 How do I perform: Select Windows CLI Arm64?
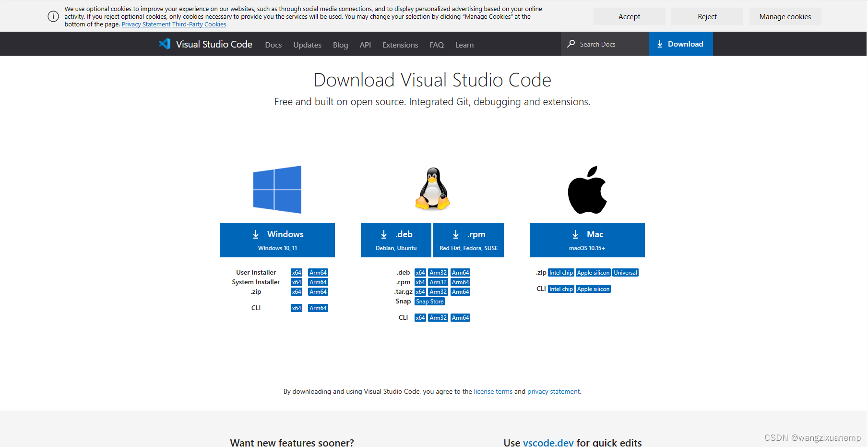[x=318, y=308]
